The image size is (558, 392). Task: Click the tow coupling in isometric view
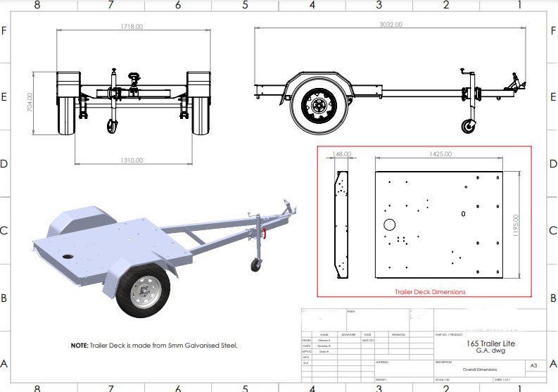point(286,208)
